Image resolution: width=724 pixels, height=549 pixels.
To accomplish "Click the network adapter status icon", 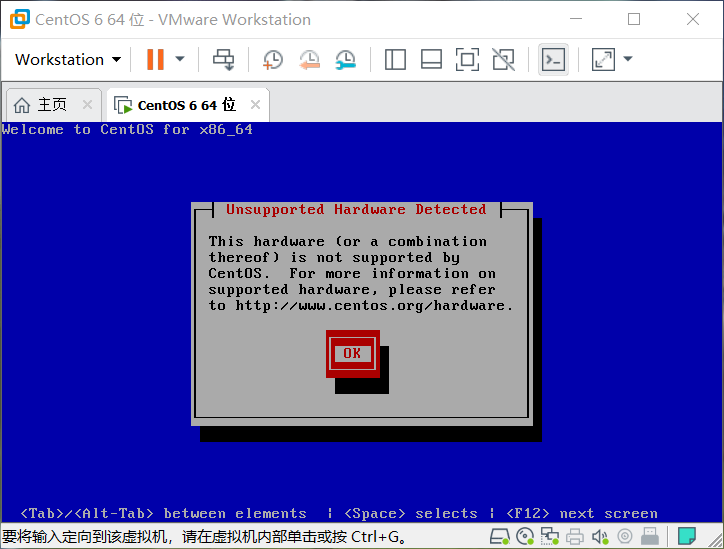I will click(x=549, y=536).
